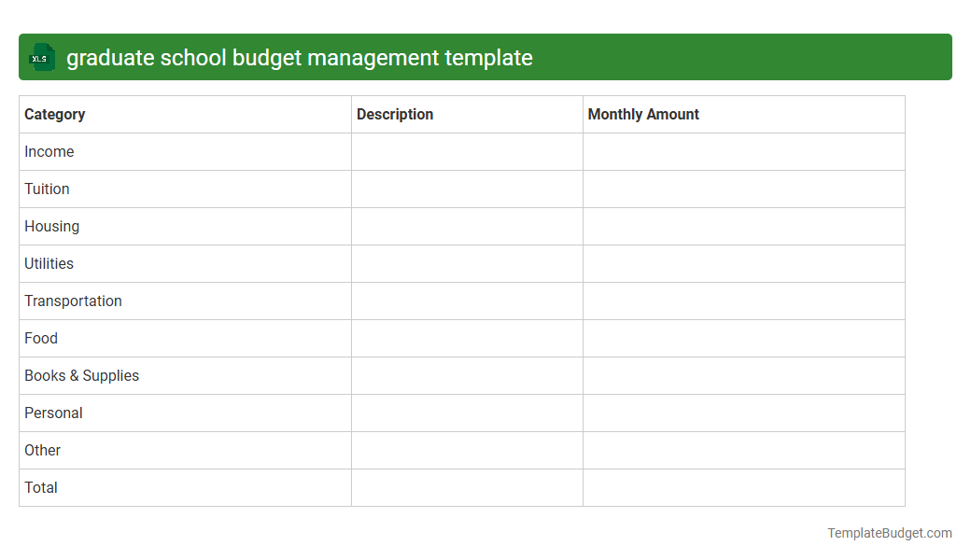This screenshot has height=560, width=971.
Task: Click the Monthly Amount column header
Action: tap(642, 114)
